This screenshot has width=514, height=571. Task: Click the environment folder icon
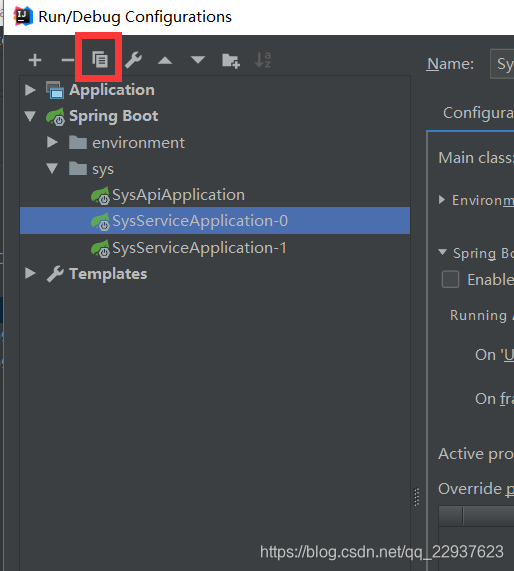pos(78,142)
